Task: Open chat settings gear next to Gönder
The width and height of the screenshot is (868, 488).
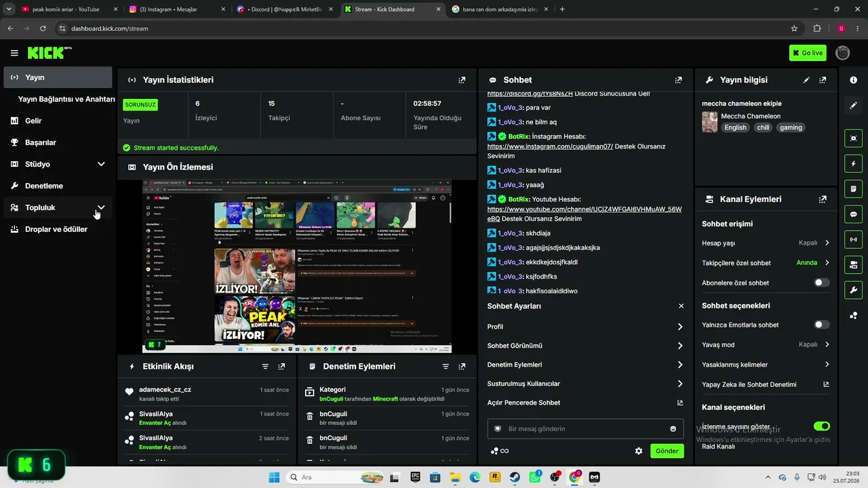Action: coord(638,451)
